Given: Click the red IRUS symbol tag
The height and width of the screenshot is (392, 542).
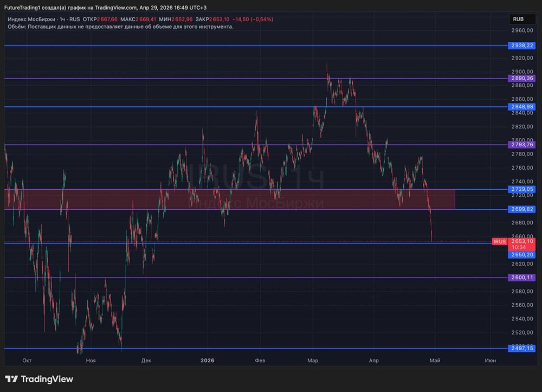Looking at the screenshot, I should 500,242.
